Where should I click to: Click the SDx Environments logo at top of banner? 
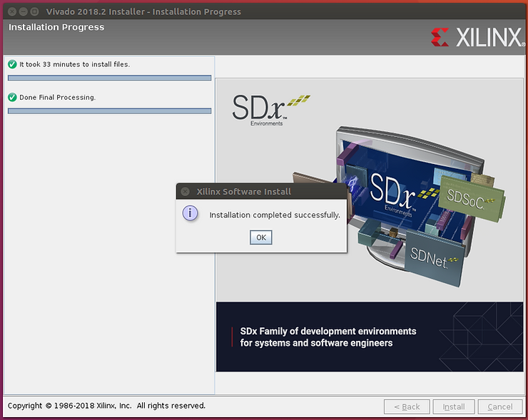pos(270,111)
